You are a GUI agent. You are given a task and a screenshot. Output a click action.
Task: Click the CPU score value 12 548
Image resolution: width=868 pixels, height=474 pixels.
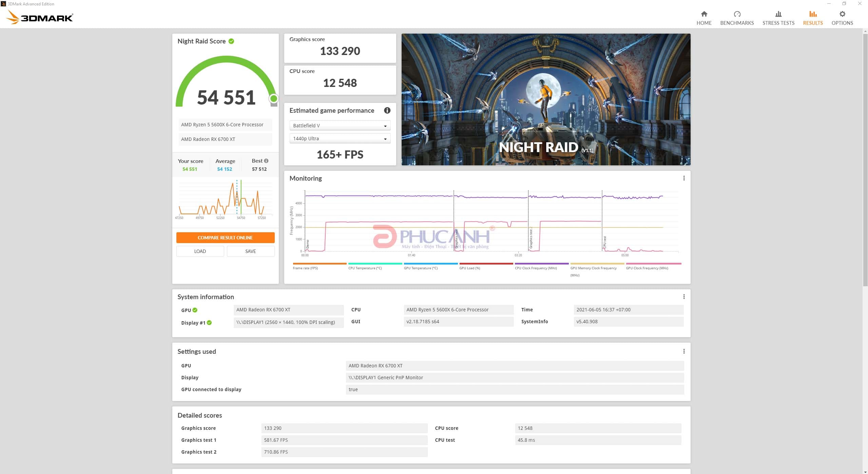point(340,83)
